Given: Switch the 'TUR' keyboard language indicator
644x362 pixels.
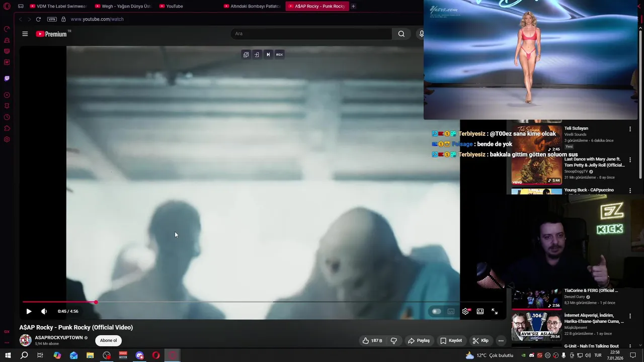Looking at the screenshot, I should pyautogui.click(x=598, y=355).
